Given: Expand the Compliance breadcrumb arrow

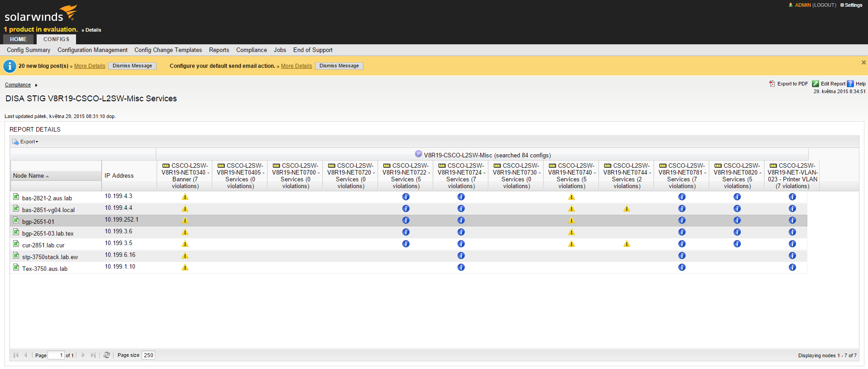Looking at the screenshot, I should [x=36, y=85].
